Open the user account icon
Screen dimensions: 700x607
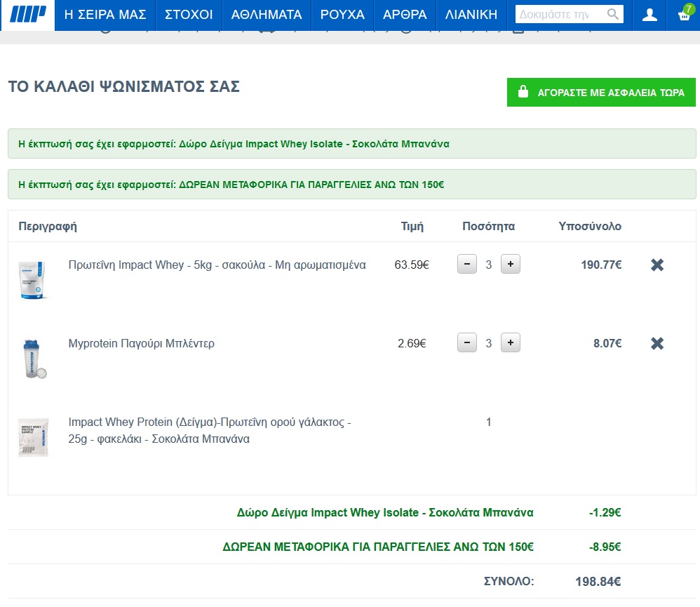[x=649, y=15]
